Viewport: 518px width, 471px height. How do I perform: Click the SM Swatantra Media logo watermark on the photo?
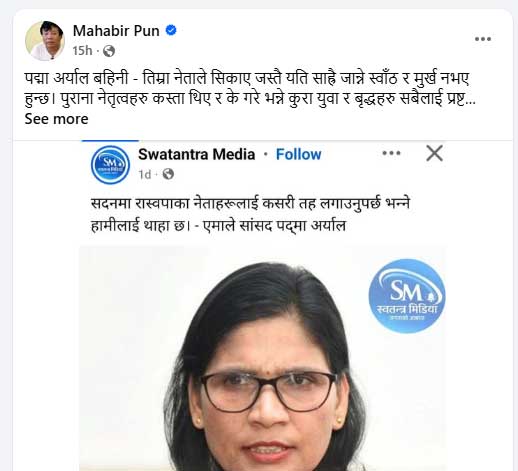pyautogui.click(x=407, y=296)
